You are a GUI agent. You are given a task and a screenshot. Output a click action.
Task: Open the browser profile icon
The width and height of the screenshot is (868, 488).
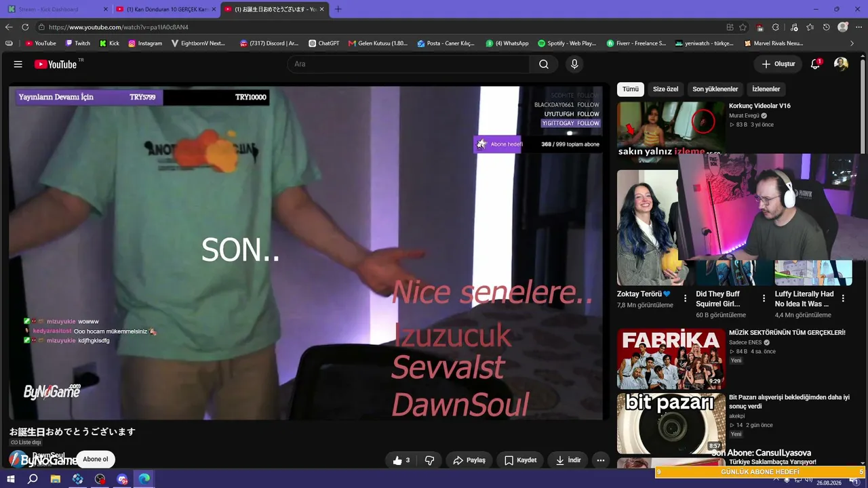pos(842,27)
